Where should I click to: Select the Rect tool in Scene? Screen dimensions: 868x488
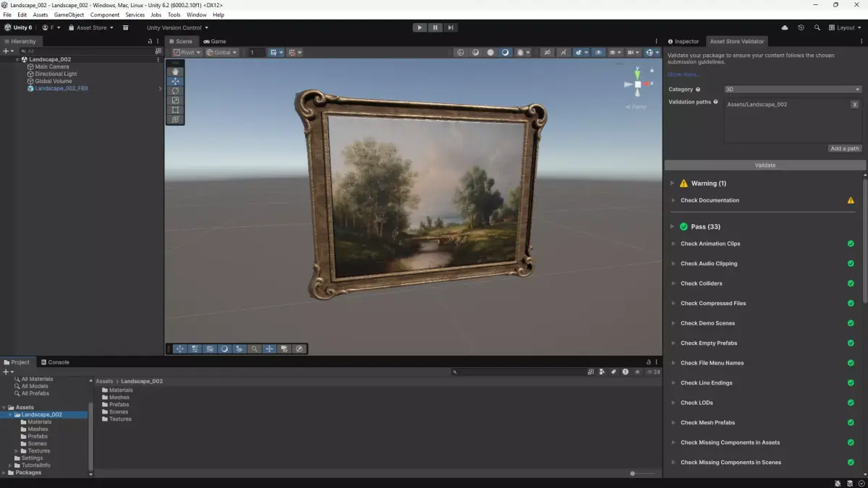tap(175, 110)
